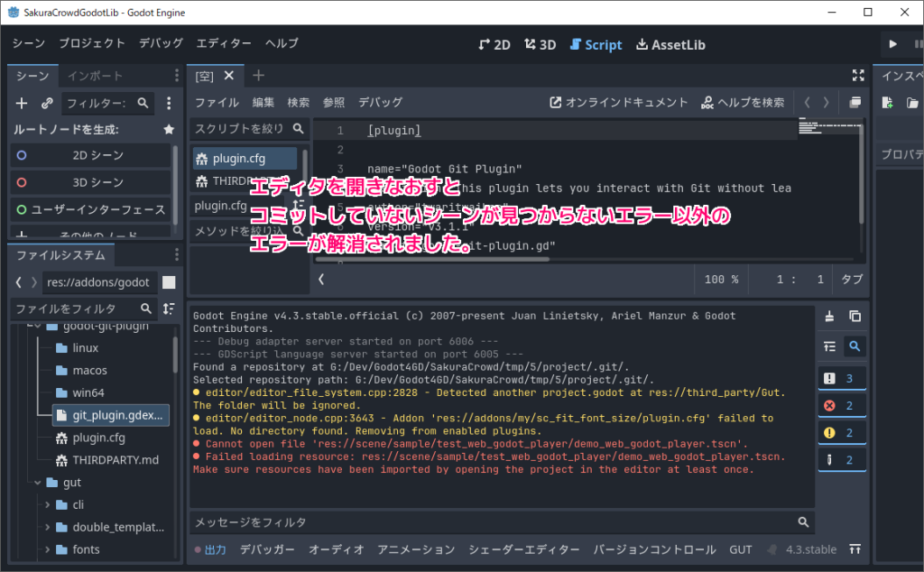Toggle search mode in the output panel
The width and height of the screenshot is (924, 572).
(855, 346)
